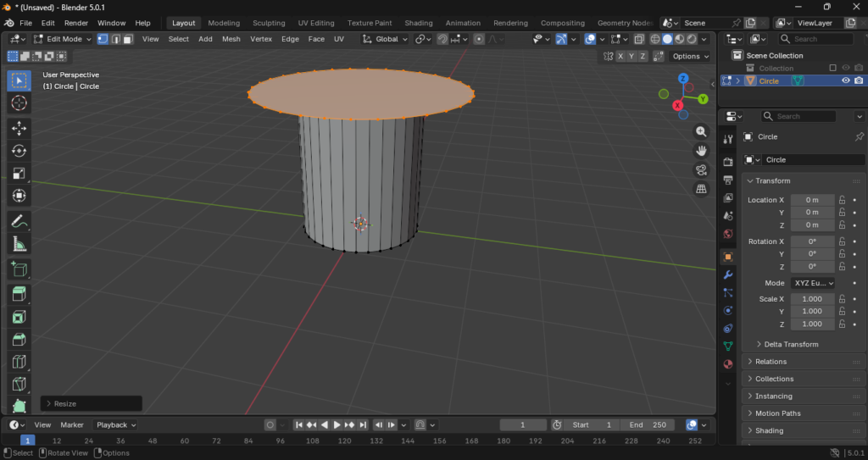Choose the 3D Cursor tool
The width and height of the screenshot is (868, 460).
click(x=19, y=103)
